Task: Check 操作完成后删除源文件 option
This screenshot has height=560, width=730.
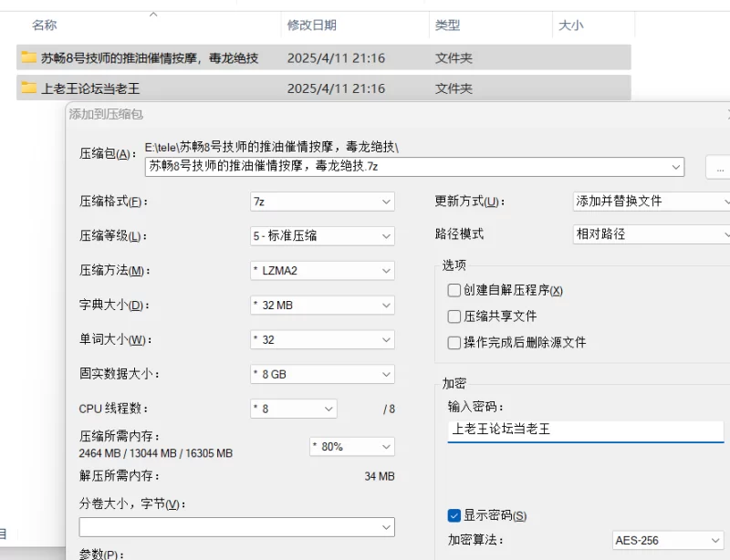Action: coord(454,343)
